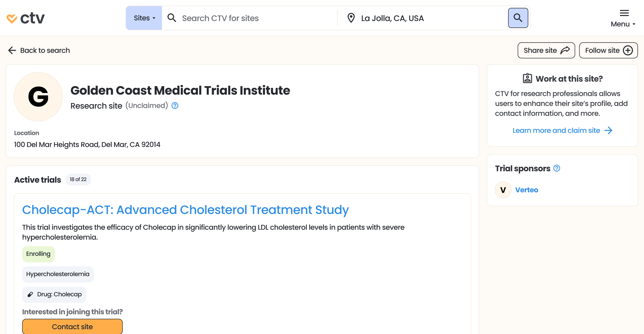Click the location pin icon
Screen dimensions: 644x334
[x=351, y=18]
